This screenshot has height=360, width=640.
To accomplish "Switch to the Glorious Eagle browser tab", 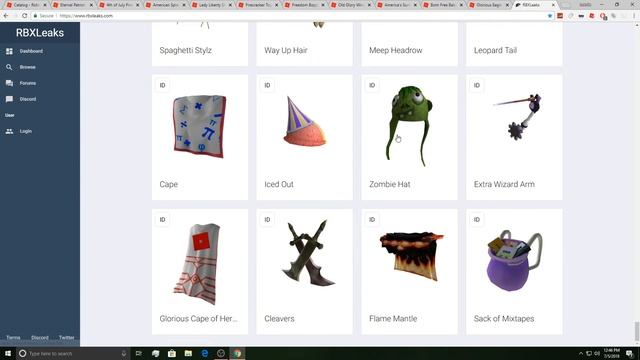I will 488,5.
